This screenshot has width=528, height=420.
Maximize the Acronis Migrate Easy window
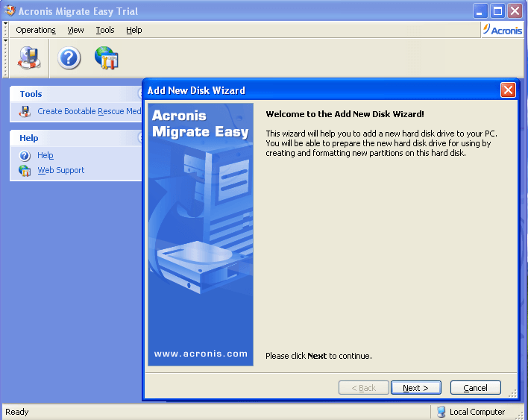497,10
